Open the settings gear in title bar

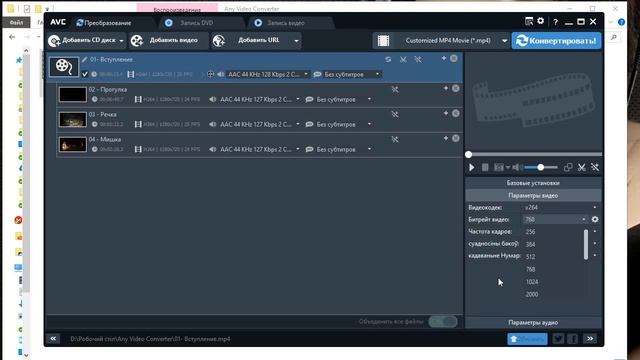tap(541, 21)
